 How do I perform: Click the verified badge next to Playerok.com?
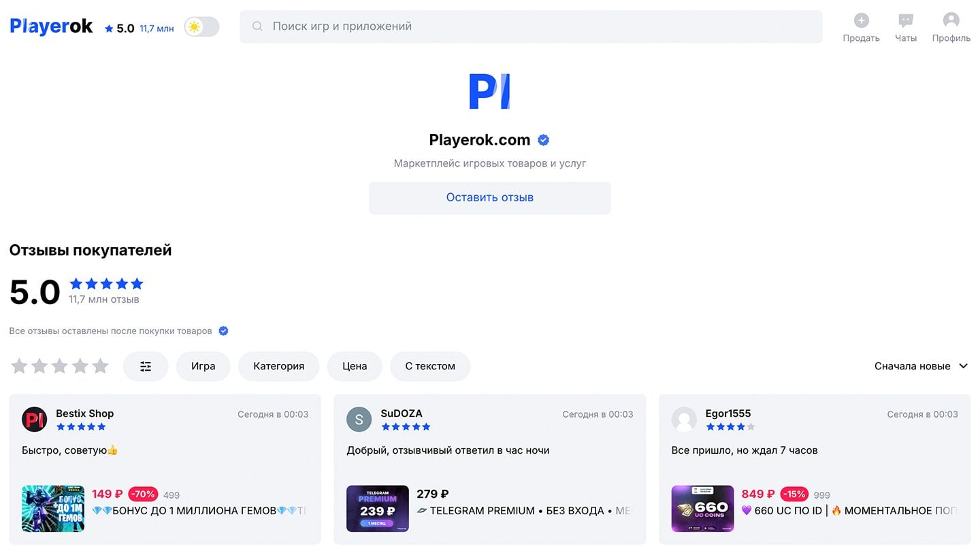coord(543,140)
